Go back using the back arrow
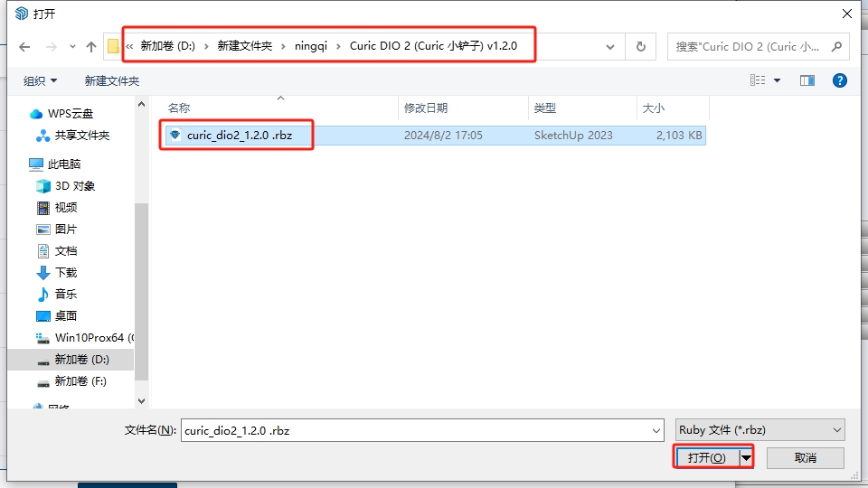 [x=24, y=47]
